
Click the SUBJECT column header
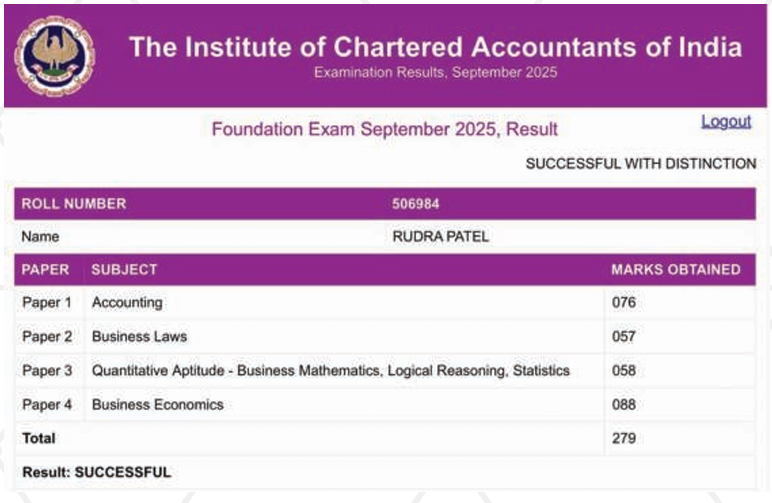pyautogui.click(x=124, y=270)
